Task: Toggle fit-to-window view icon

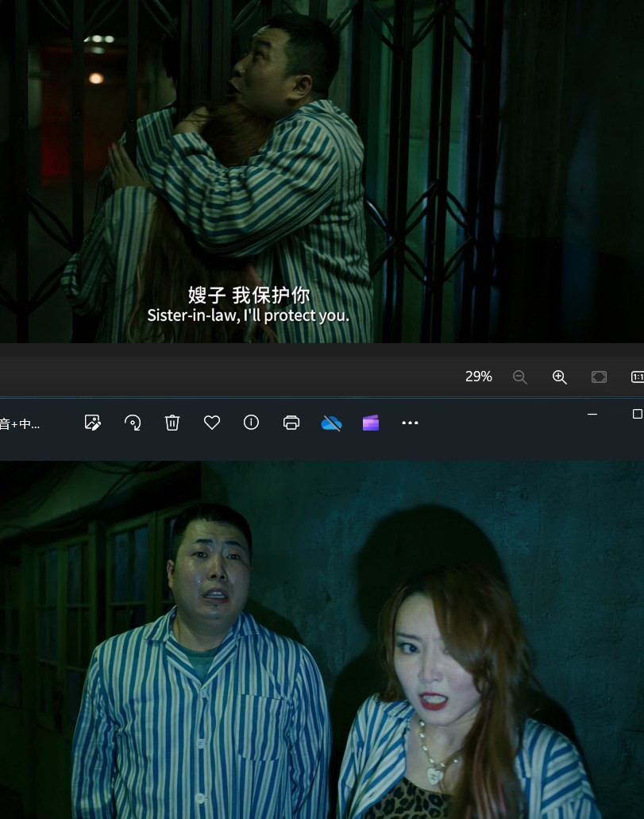Action: pyautogui.click(x=599, y=377)
